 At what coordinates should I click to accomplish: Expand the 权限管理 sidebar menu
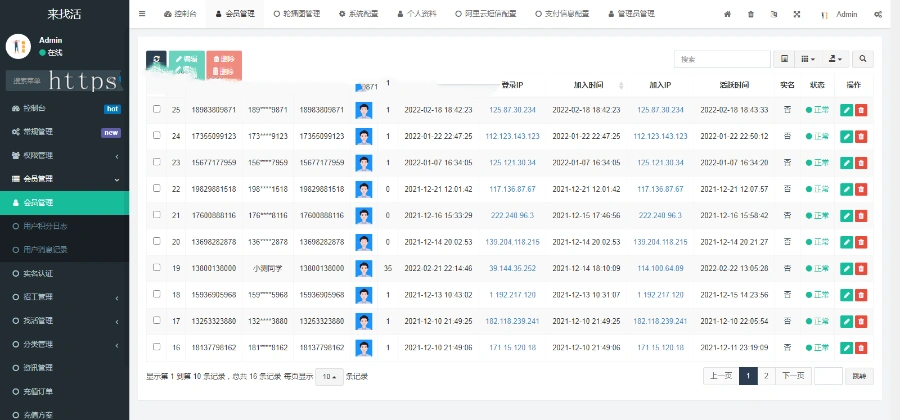pyautogui.click(x=64, y=155)
